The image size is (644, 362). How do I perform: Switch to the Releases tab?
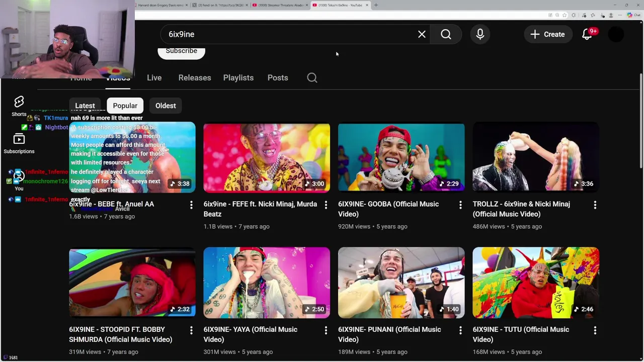tap(195, 78)
